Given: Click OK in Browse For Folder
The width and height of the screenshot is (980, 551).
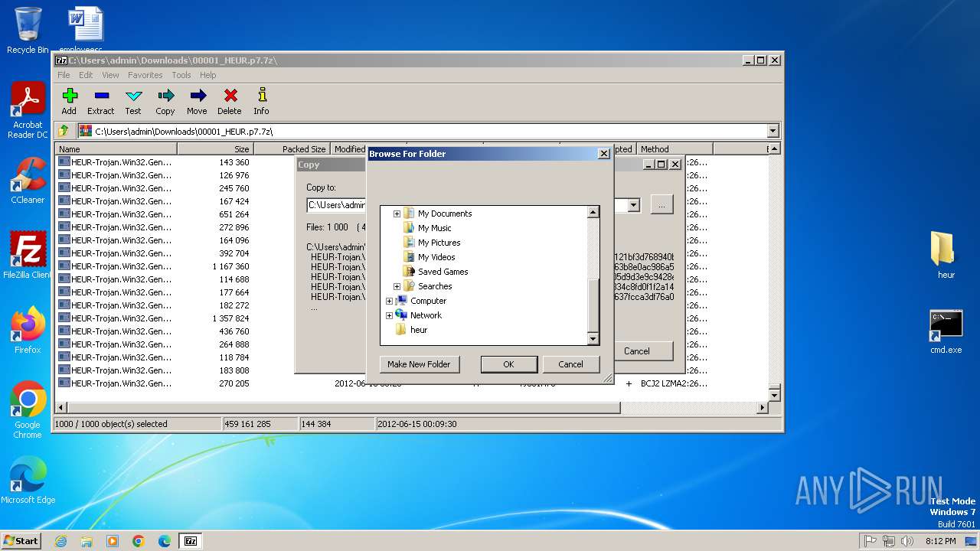Looking at the screenshot, I should [x=508, y=364].
